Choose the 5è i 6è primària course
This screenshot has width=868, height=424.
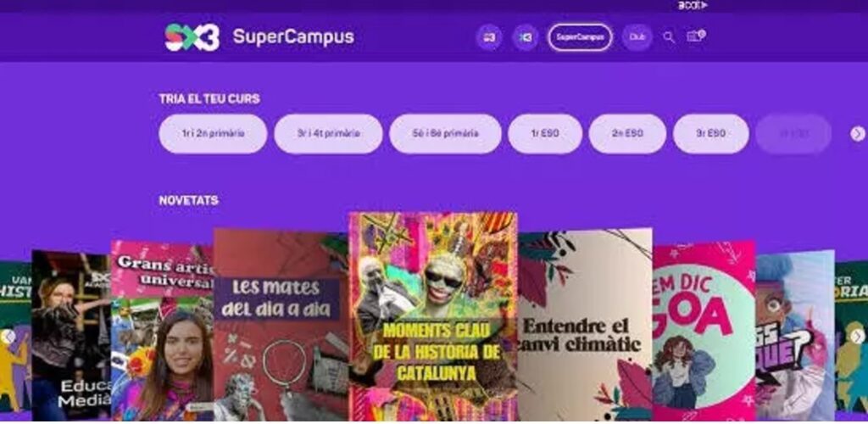pyautogui.click(x=445, y=133)
